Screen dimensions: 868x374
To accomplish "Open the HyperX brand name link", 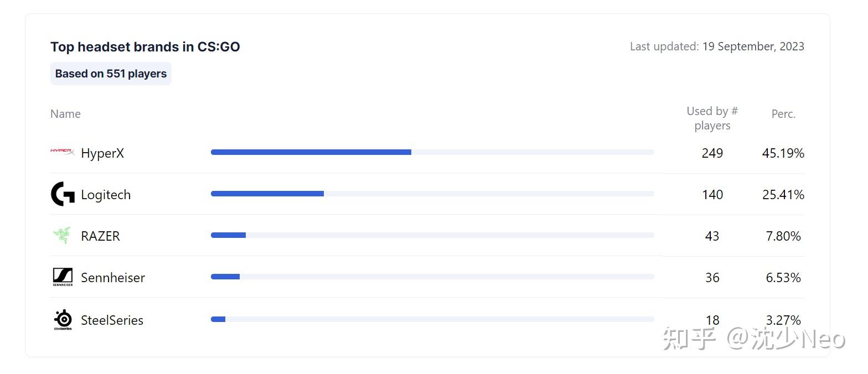I will [x=102, y=153].
